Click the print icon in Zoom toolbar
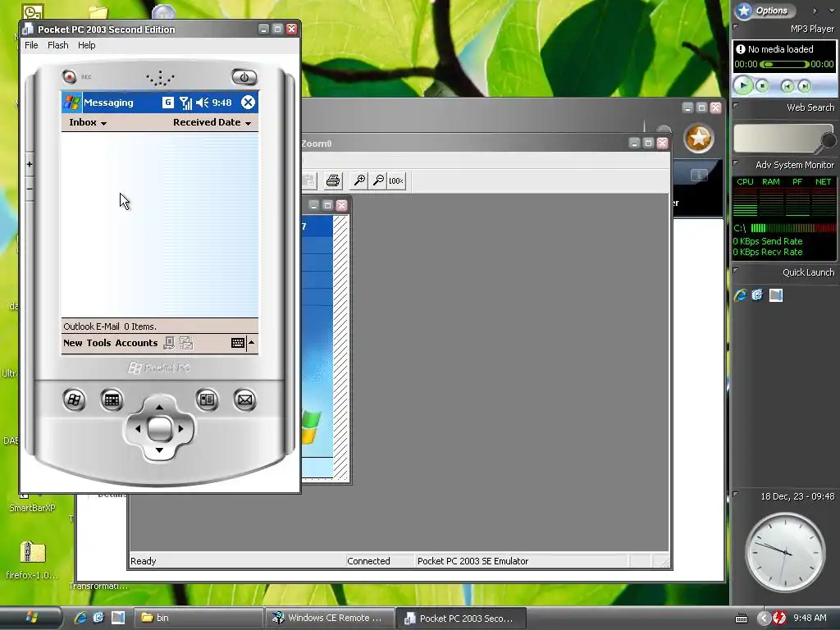This screenshot has width=840, height=630. pyautogui.click(x=333, y=180)
